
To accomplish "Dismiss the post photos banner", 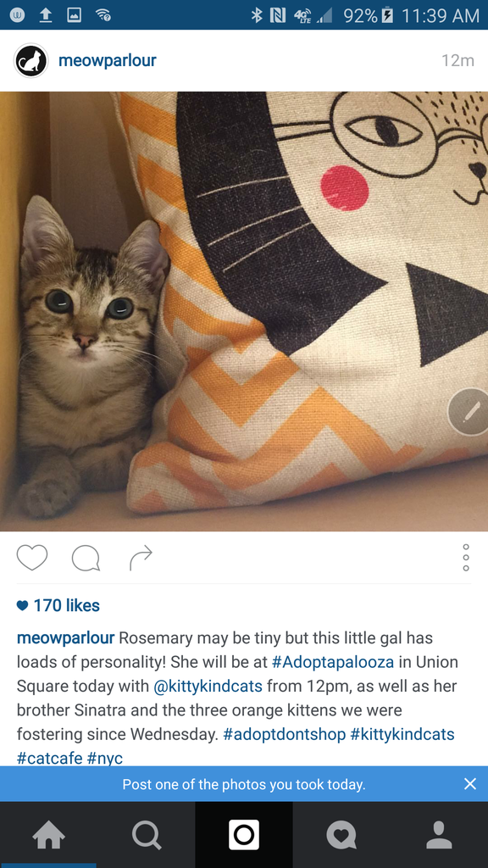I will [x=469, y=784].
